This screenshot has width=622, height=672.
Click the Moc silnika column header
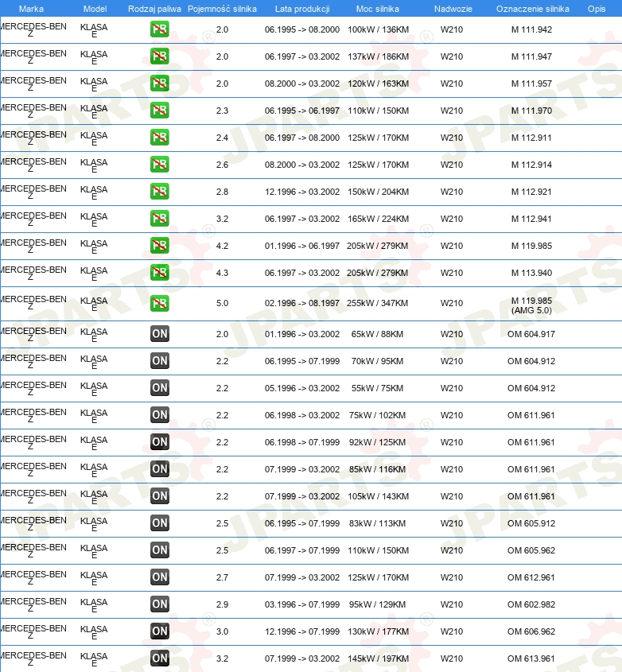click(x=377, y=9)
